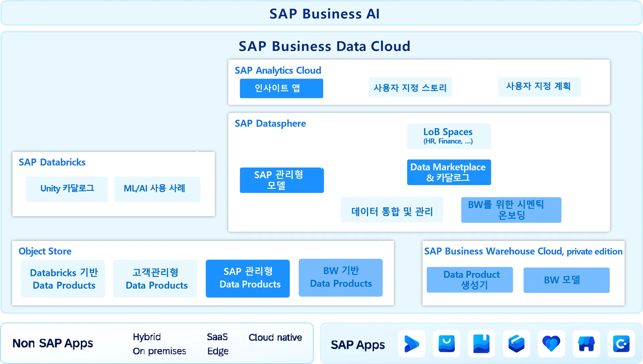Click the 데이터 통합 및 관리 box
The width and height of the screenshot is (643, 364).
(x=391, y=210)
